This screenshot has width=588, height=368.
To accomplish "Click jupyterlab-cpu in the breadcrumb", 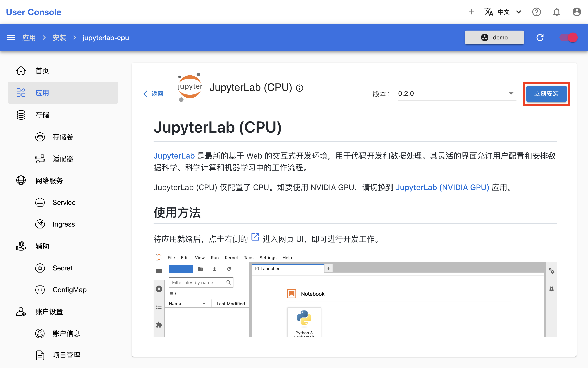I will click(106, 38).
